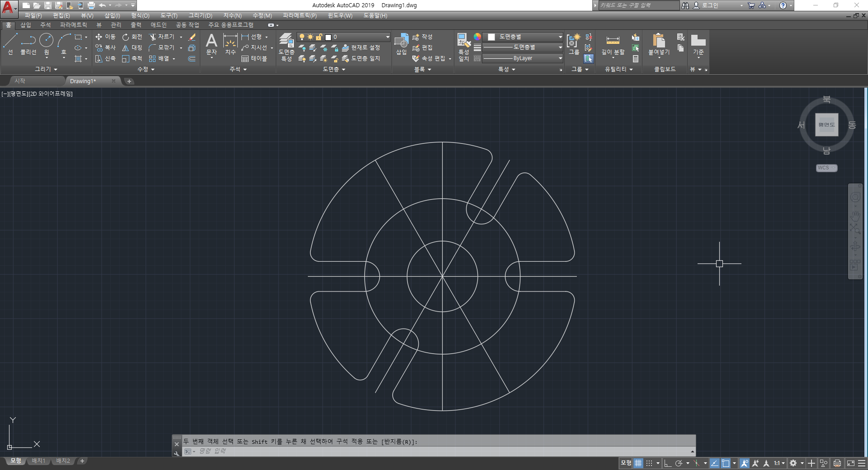This screenshot has width=868, height=470.
Task: Switch to the 삽입 ribbon tab
Action: (x=26, y=25)
